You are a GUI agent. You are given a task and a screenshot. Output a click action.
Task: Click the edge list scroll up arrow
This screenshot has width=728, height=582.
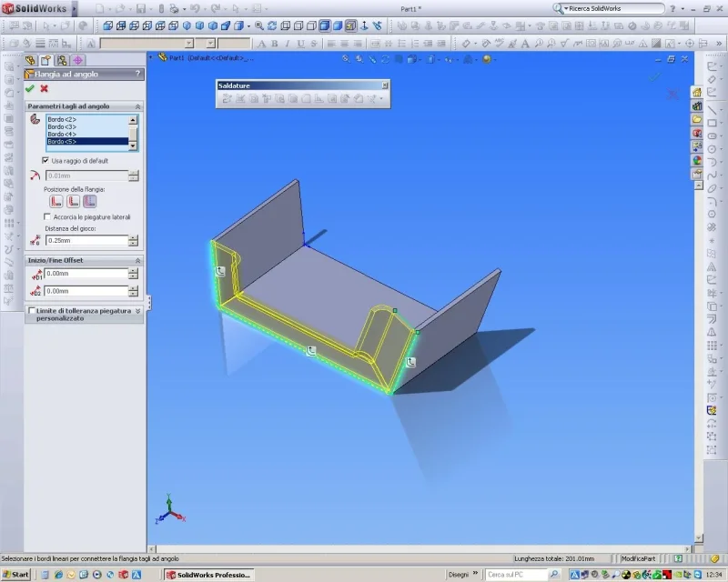(133, 120)
